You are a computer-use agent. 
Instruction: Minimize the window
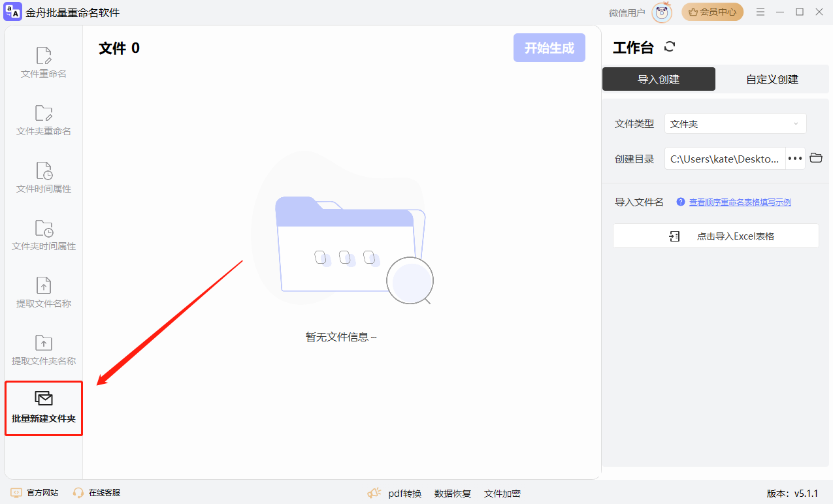pos(781,12)
